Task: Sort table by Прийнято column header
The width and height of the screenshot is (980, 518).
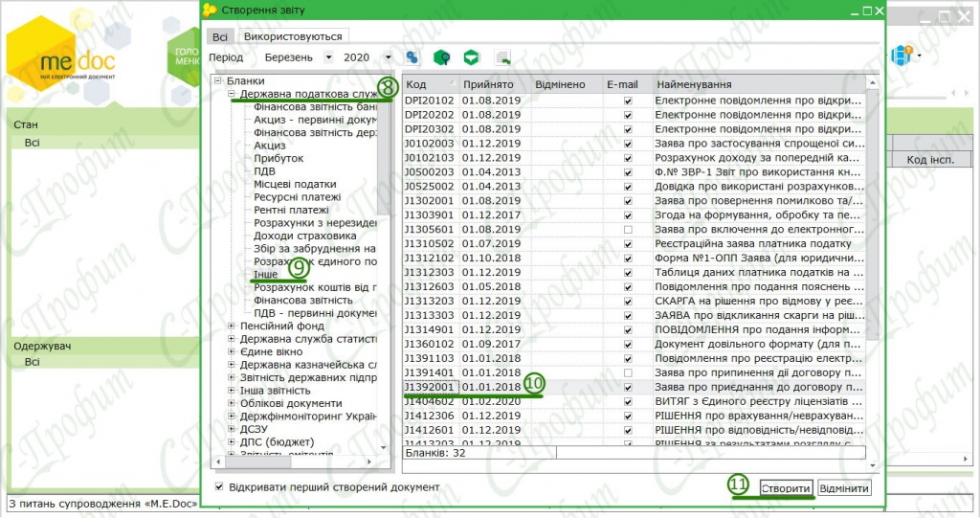Action: [495, 84]
